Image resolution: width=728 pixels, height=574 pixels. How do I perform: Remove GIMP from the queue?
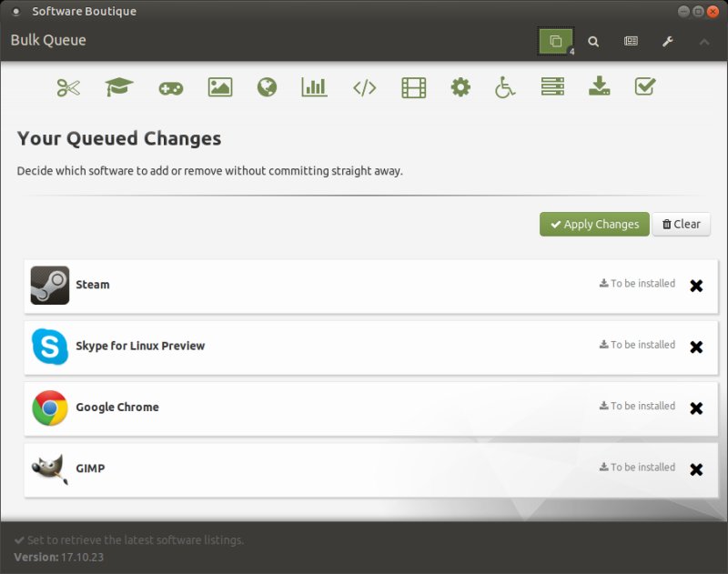coord(696,469)
